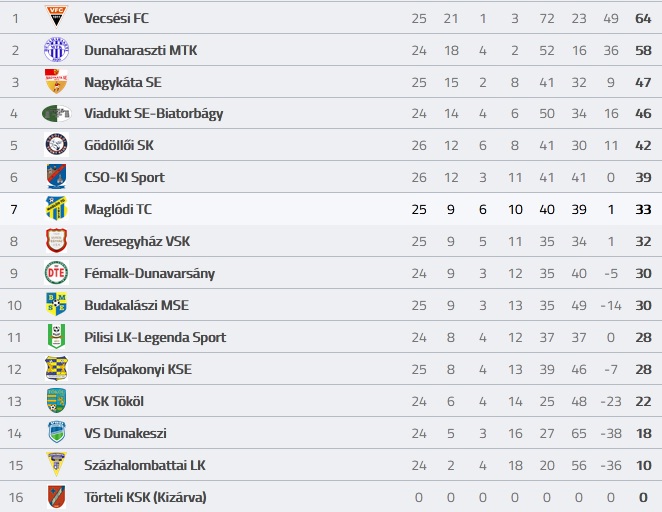Click the Vecsési FC club crest
Image resolution: width=662 pixels, height=512 pixels.
(56, 16)
